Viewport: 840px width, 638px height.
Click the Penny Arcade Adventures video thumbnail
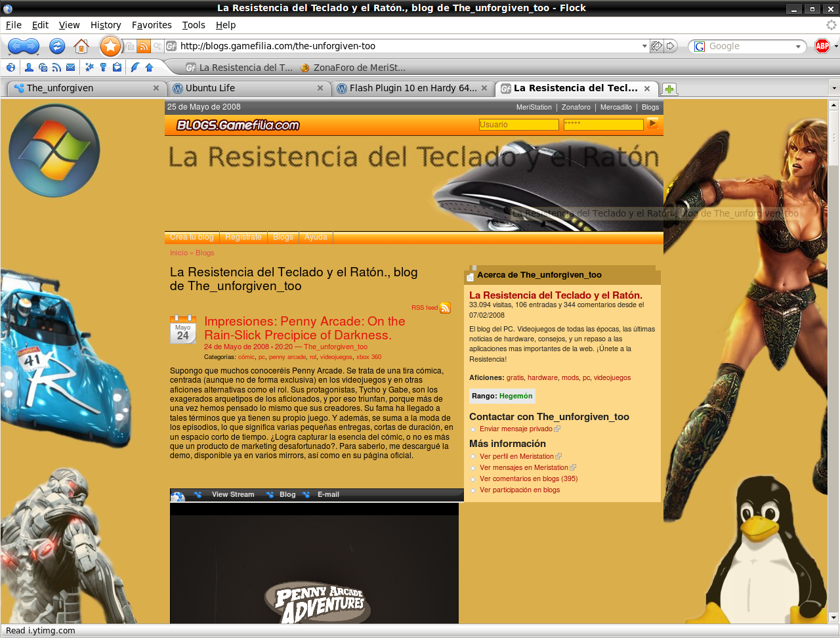314,563
